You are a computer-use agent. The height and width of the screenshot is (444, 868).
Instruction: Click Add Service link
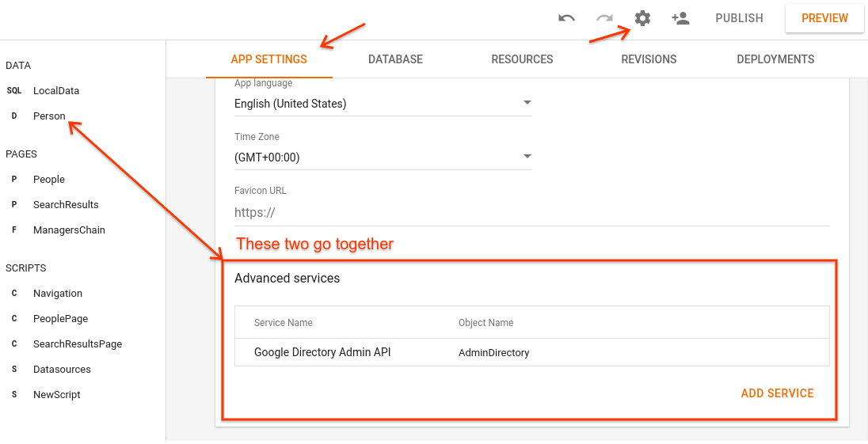[x=777, y=393]
